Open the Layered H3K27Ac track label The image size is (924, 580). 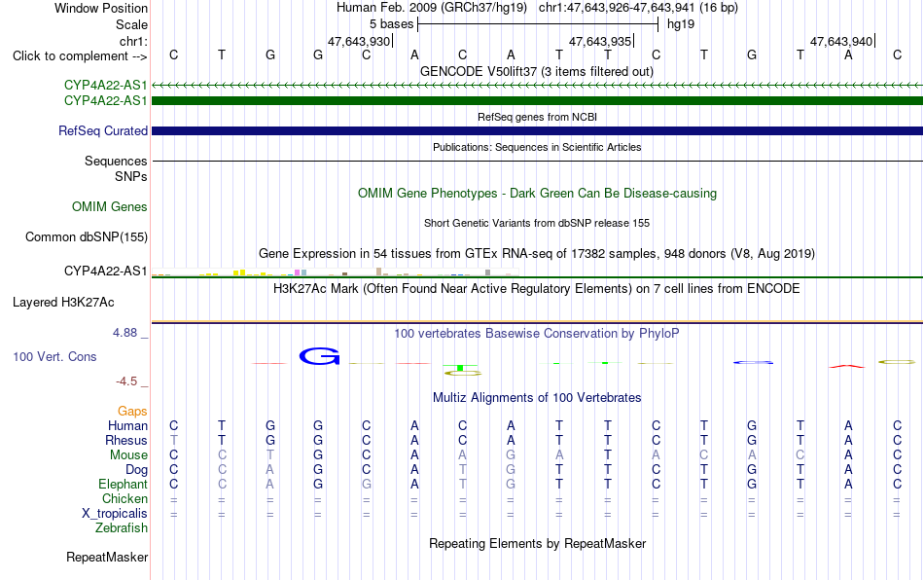tap(63, 303)
